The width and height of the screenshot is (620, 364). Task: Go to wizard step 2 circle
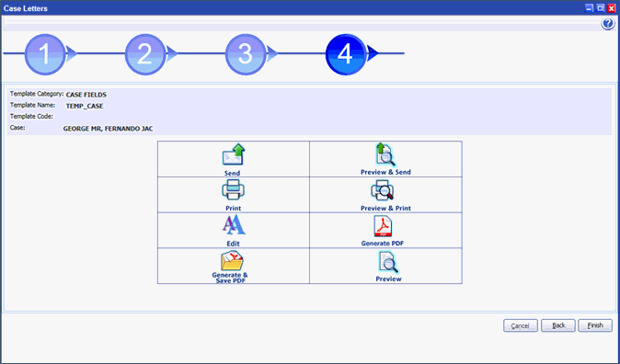pos(145,54)
